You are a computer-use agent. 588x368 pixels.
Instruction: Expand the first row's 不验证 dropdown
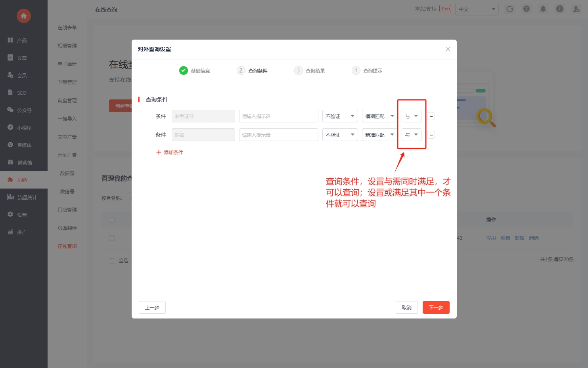tap(340, 116)
